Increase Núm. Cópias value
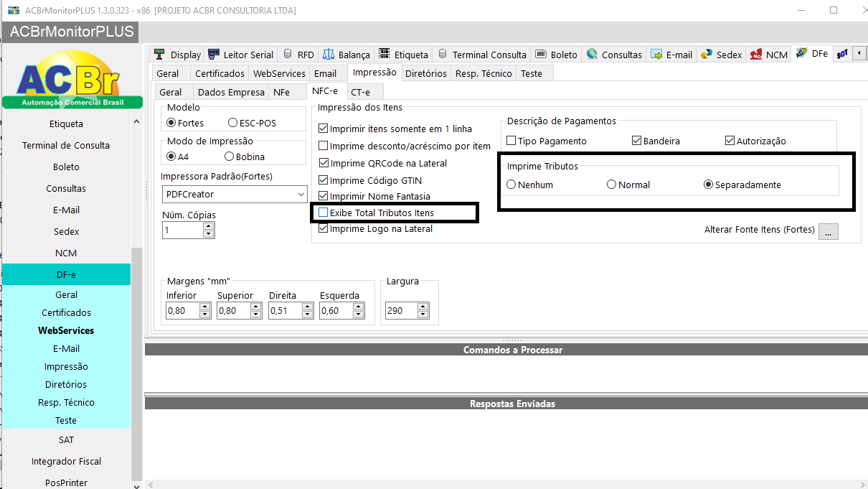Screen dimensions: 868x489 pos(208,226)
